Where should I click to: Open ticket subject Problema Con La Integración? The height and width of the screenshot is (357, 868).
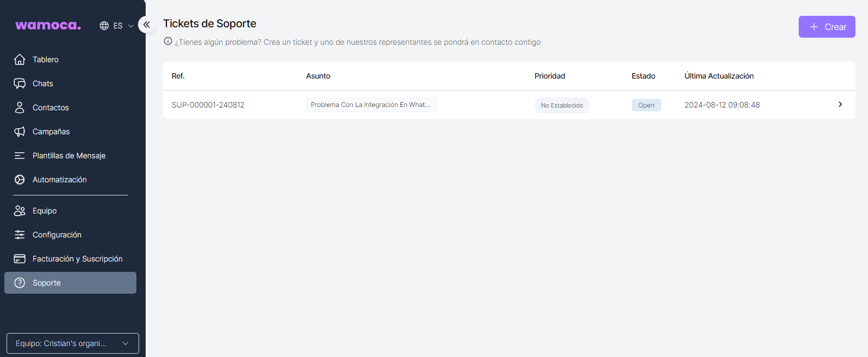tap(371, 105)
